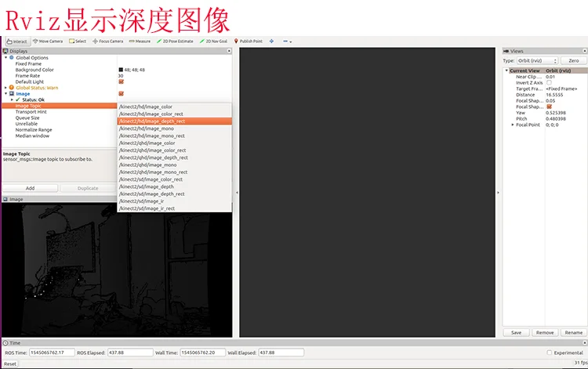This screenshot has width=588, height=369.
Task: Click the black Background Color swatch
Action: (121, 70)
